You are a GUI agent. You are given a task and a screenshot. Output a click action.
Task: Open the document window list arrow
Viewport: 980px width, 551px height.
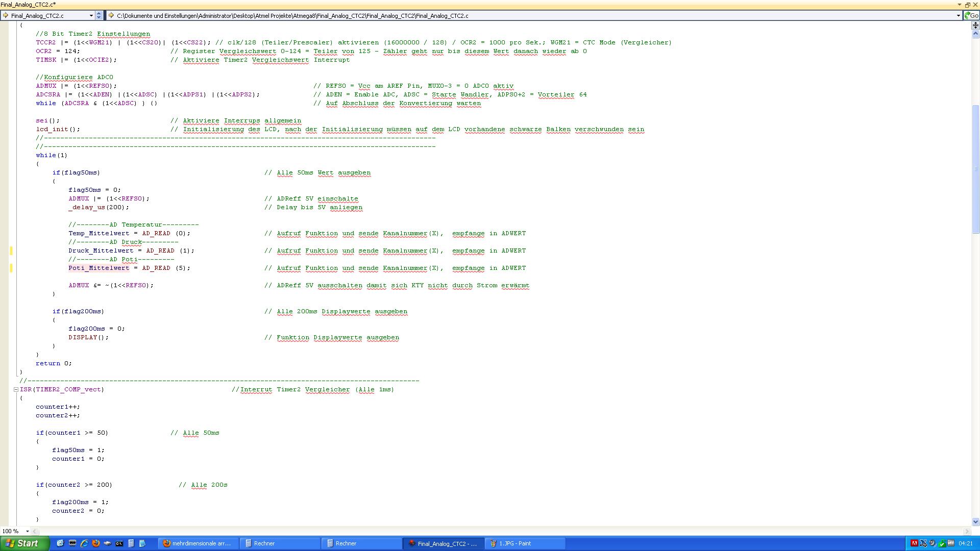960,5
